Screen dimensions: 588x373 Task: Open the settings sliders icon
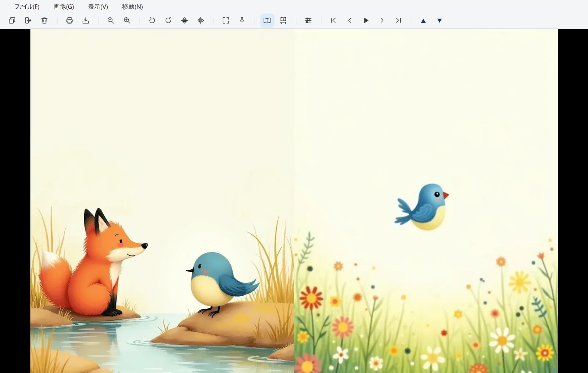308,21
